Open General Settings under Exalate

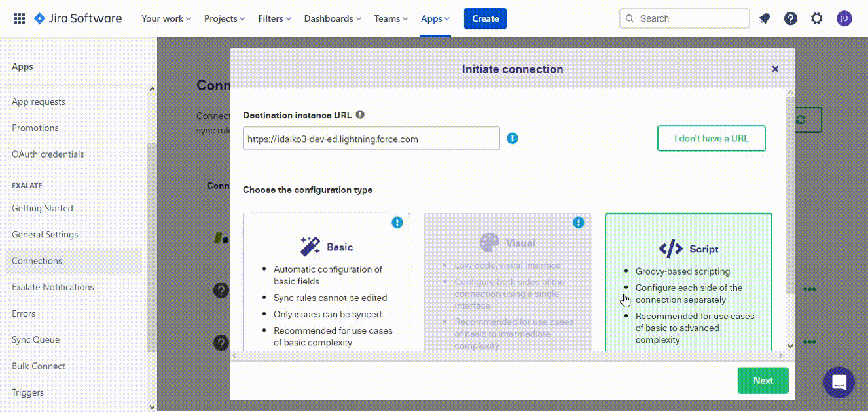coord(45,234)
